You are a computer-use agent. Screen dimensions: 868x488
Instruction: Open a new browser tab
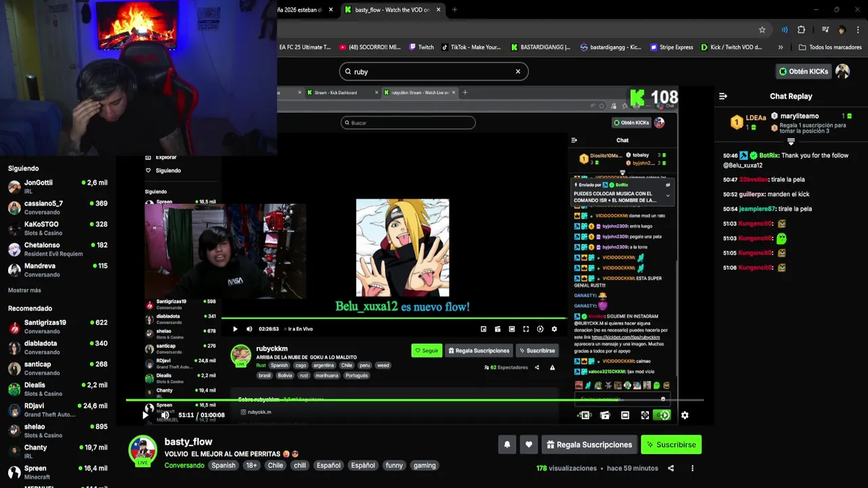click(x=454, y=9)
